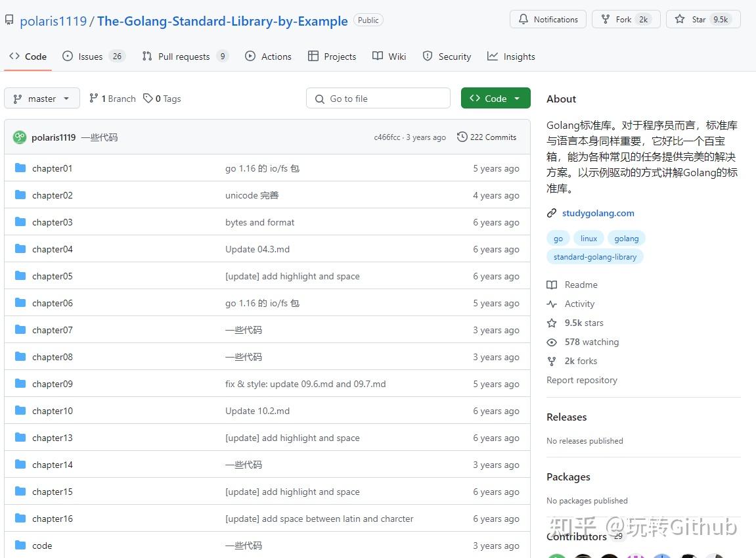756x558 pixels.
Task: Open the master branch selector
Action: [x=41, y=98]
